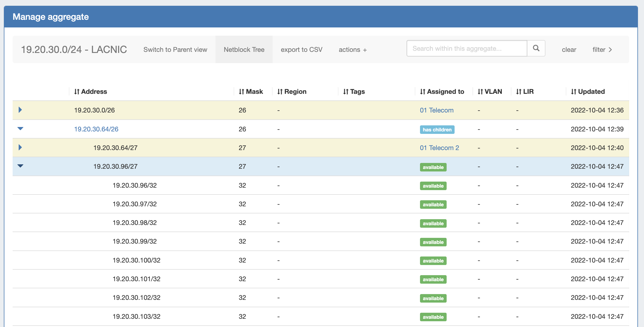Open the actions + menu
Image resolution: width=644 pixels, height=327 pixels.
click(352, 50)
